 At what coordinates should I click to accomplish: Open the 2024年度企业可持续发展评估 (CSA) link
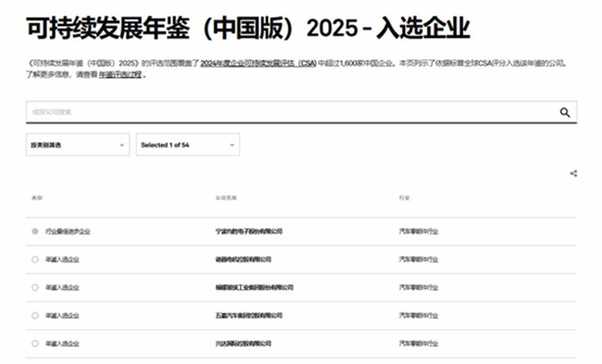tap(258, 63)
